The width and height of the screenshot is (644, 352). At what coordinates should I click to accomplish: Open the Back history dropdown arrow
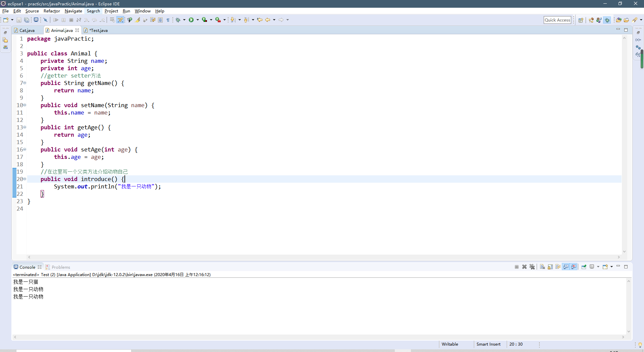[x=274, y=20]
